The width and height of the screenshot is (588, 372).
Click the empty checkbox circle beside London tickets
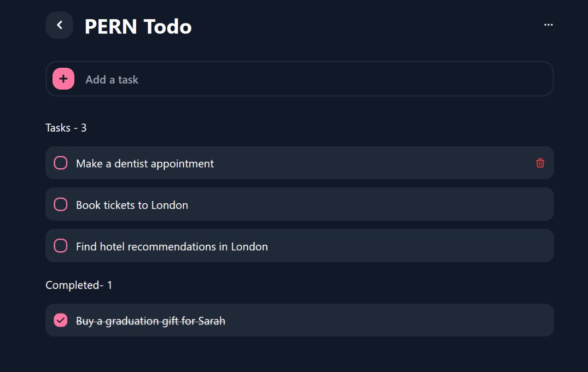pyautogui.click(x=60, y=204)
